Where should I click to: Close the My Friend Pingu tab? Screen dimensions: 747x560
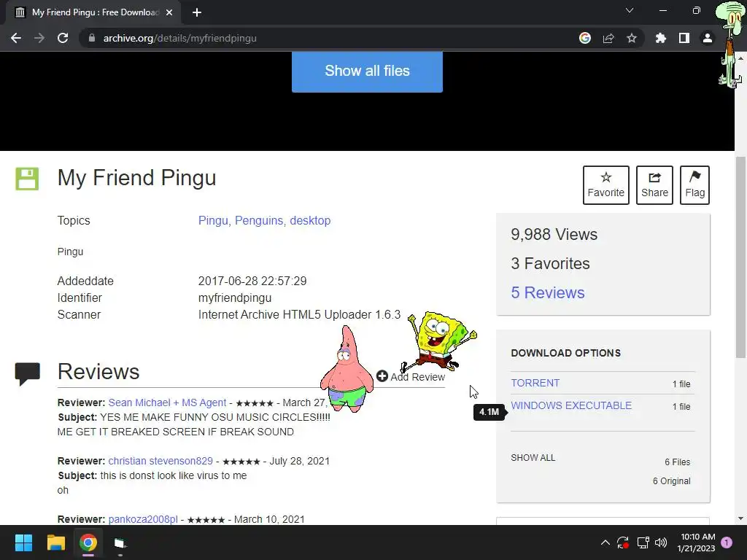coord(169,12)
